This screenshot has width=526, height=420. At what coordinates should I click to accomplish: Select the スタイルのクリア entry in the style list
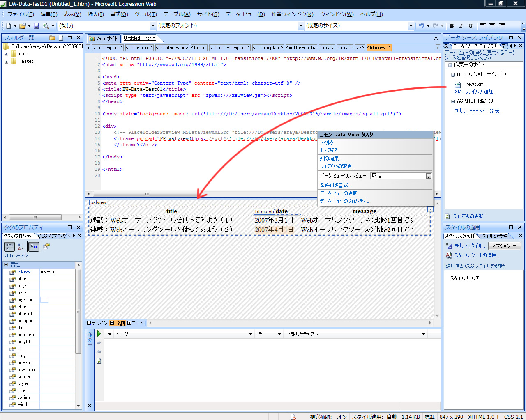pyautogui.click(x=465, y=278)
